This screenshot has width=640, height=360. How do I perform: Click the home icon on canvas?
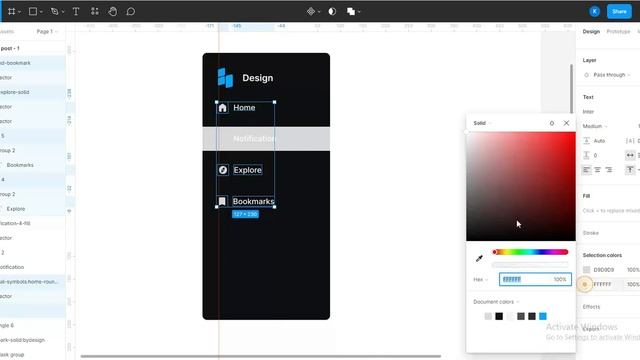point(222,108)
